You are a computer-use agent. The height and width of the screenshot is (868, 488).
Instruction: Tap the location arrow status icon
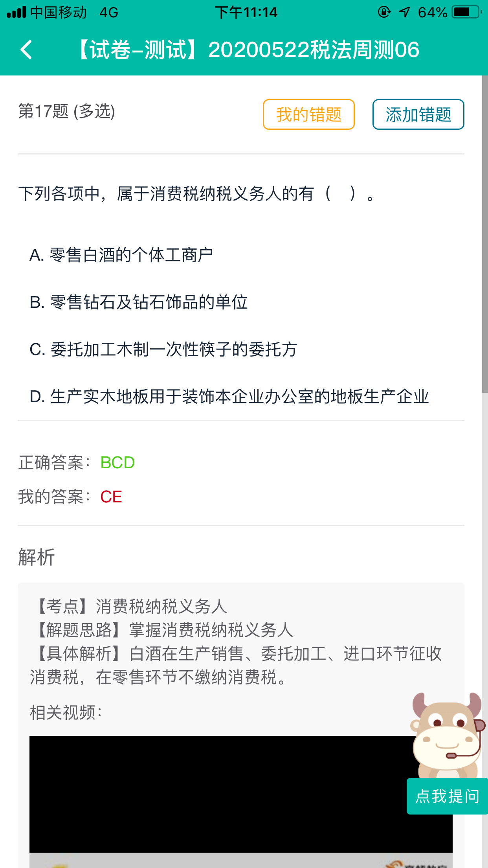[404, 13]
